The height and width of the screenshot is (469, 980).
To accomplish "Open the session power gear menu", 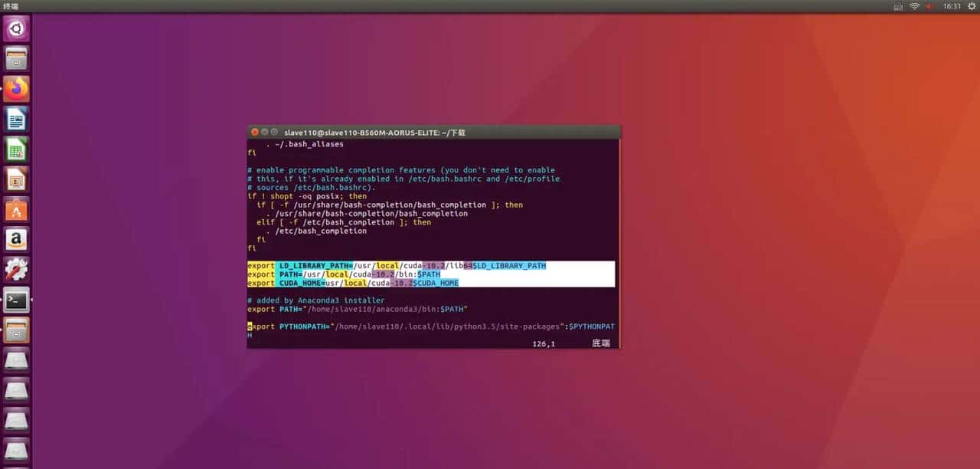I will click(972, 6).
